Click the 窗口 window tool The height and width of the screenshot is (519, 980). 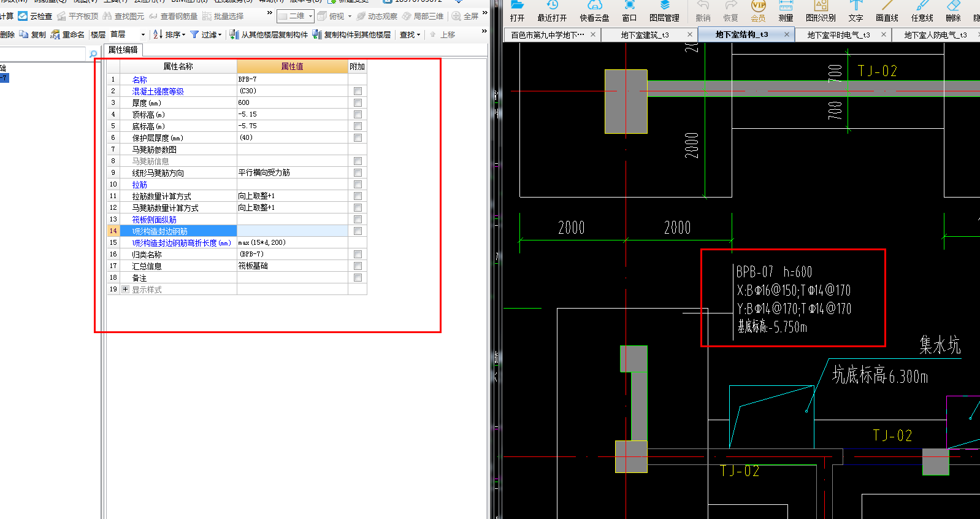tap(629, 11)
